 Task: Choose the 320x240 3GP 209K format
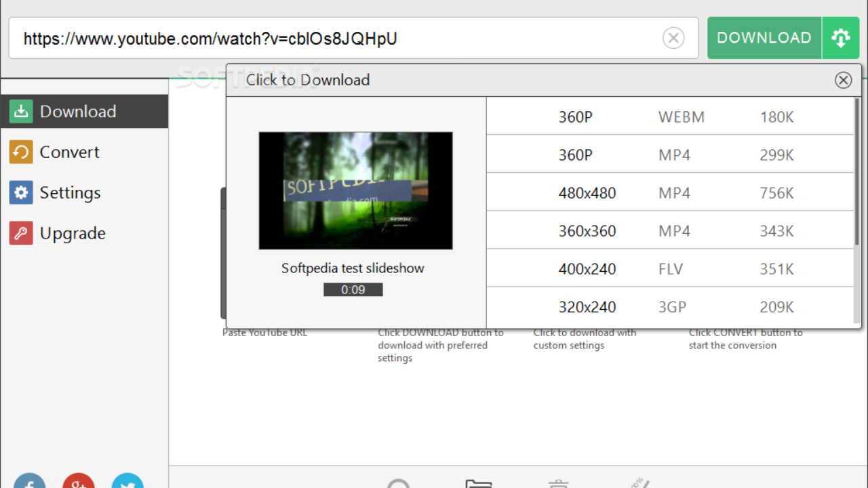point(670,306)
